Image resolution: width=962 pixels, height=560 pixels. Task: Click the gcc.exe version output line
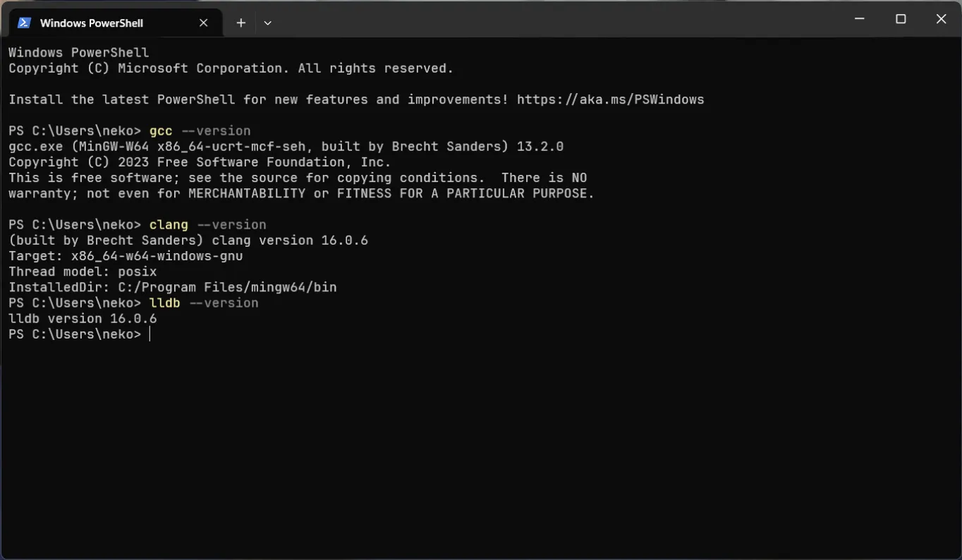pos(285,146)
